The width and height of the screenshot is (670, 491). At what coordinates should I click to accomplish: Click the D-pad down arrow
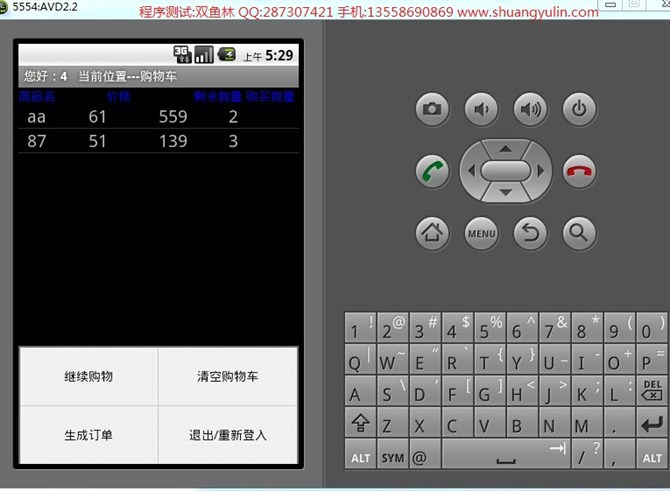coord(506,193)
